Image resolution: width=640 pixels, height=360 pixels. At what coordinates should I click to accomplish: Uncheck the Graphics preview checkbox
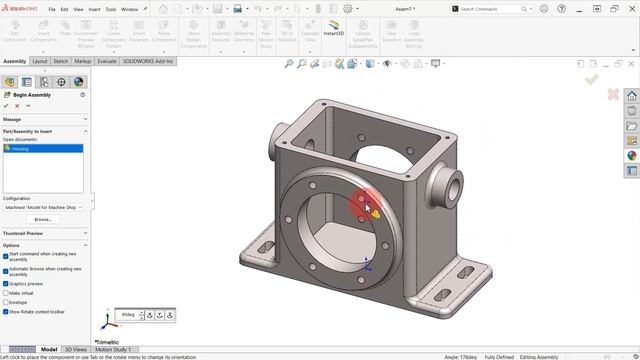coord(6,284)
